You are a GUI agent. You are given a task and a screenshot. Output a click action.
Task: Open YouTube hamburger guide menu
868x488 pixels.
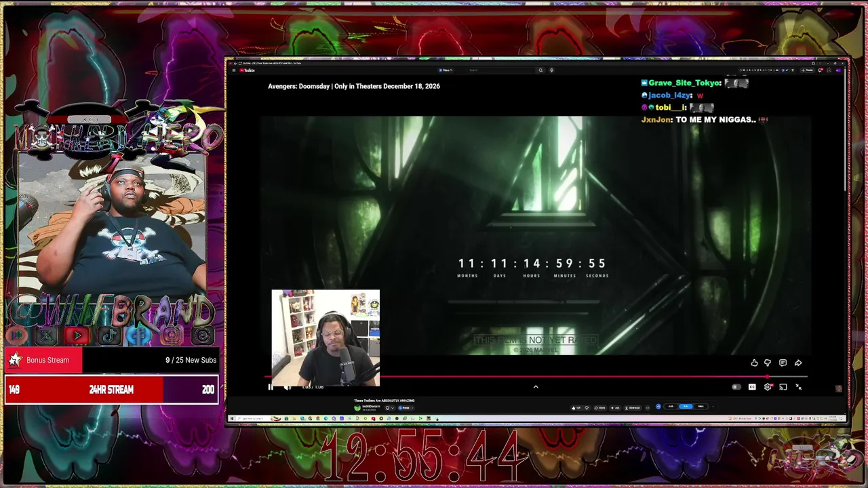[234, 70]
